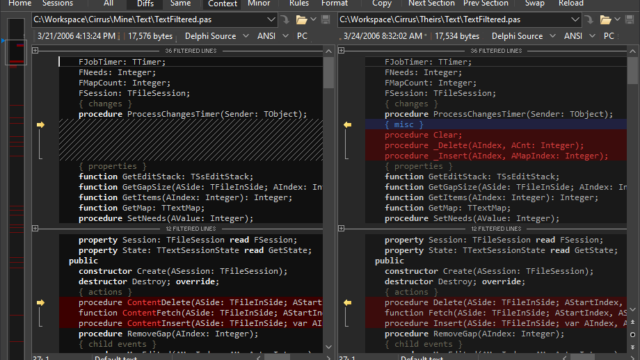The width and height of the screenshot is (640, 360).
Task: Click the left pane scrollbar thumb
Action: click(x=329, y=73)
